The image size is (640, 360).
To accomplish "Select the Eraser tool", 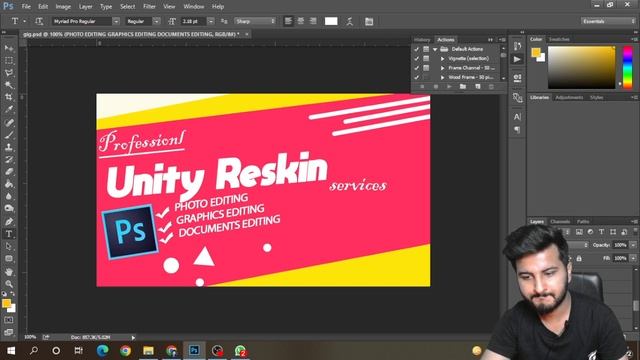I will point(9,171).
